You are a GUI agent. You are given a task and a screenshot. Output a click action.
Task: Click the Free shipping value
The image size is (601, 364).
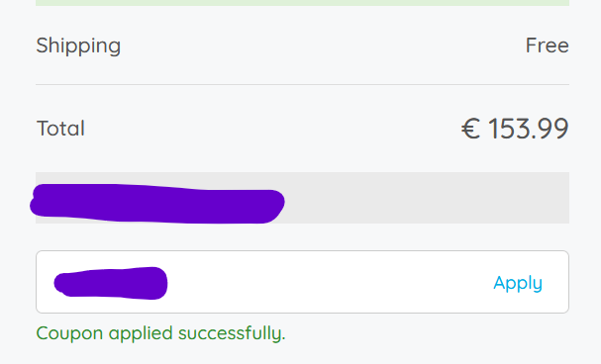[548, 45]
